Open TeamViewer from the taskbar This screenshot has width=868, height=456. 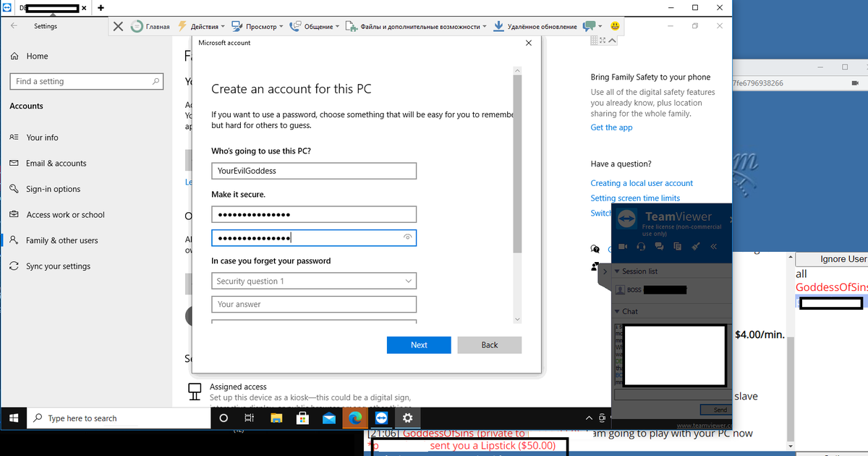(381, 418)
